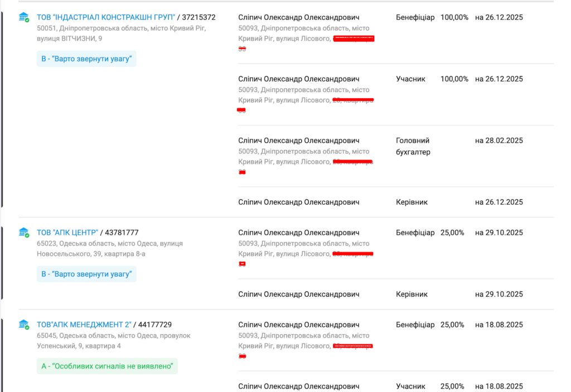
Task: Click the verified company icon beside АПК МЕНЕДЖМЕНТ 2
Action: tap(23, 325)
